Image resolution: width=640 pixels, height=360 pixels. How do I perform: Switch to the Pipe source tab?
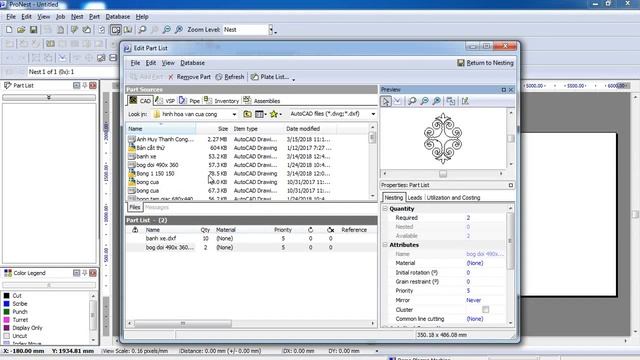(x=189, y=101)
